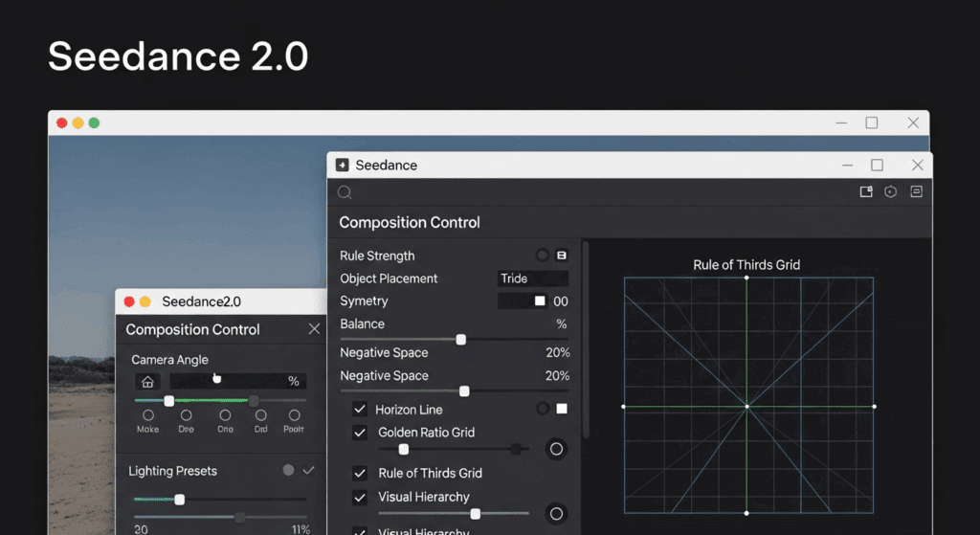
Task: Click the checkmark icon next to Lighting Presets
Action: 308,471
